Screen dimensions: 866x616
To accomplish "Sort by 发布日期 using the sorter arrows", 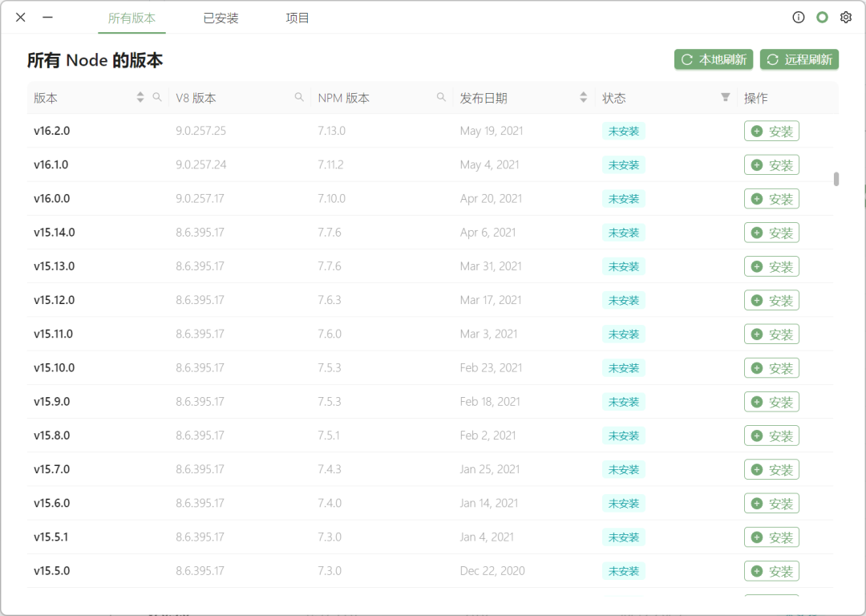I will pos(583,97).
